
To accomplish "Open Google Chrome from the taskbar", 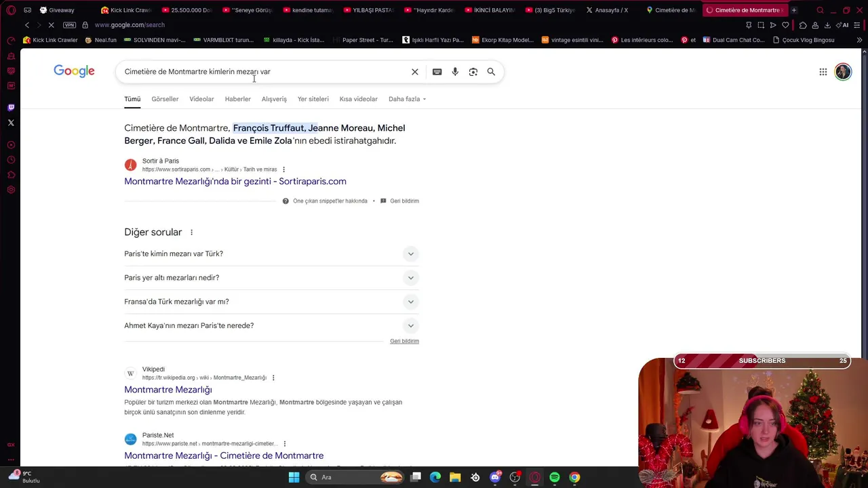I will [x=574, y=477].
